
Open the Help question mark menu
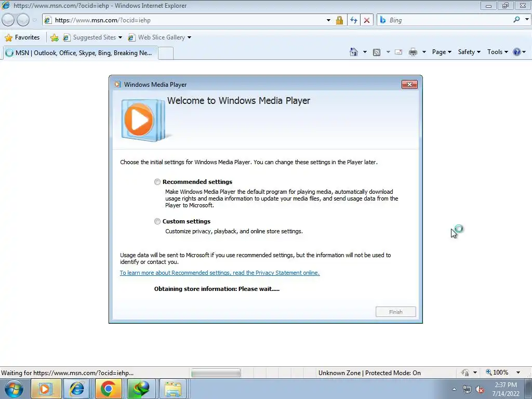520,52
